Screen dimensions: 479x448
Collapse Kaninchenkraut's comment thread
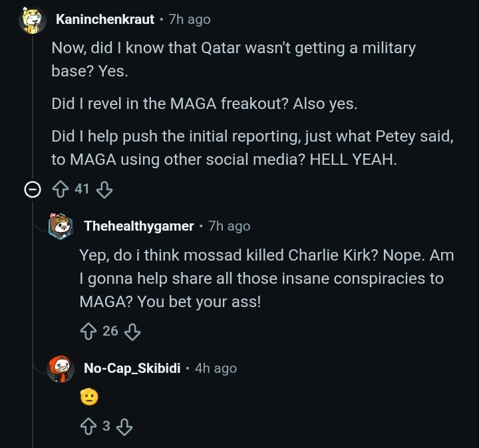(x=31, y=189)
